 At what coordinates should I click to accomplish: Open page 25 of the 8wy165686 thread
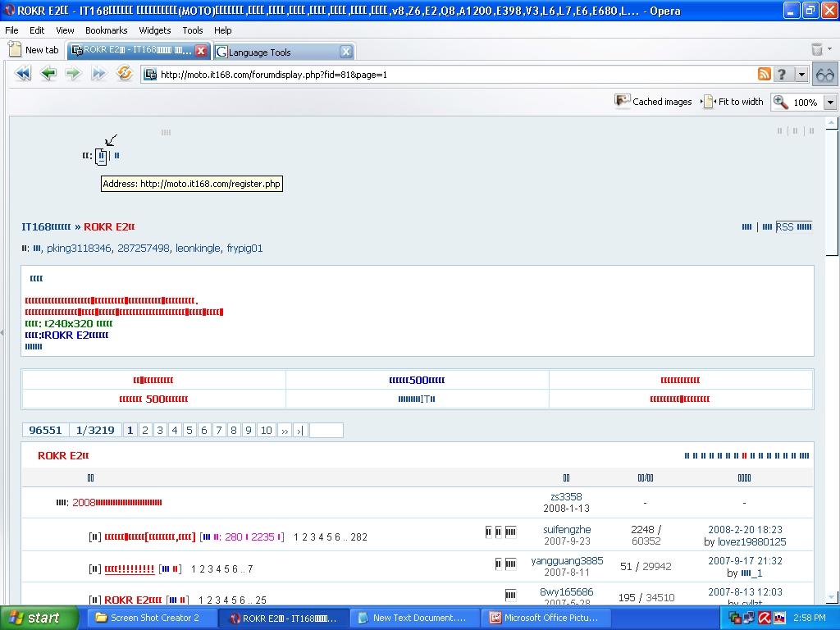(x=261, y=600)
